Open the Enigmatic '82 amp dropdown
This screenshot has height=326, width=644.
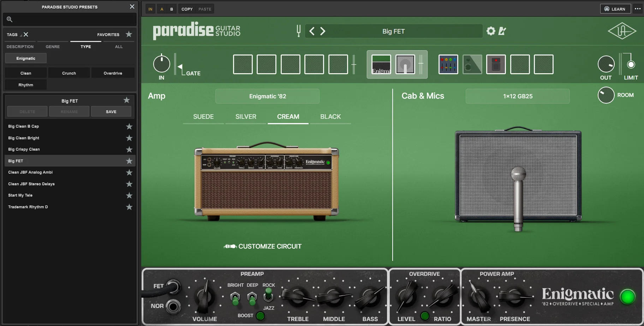[x=268, y=96]
